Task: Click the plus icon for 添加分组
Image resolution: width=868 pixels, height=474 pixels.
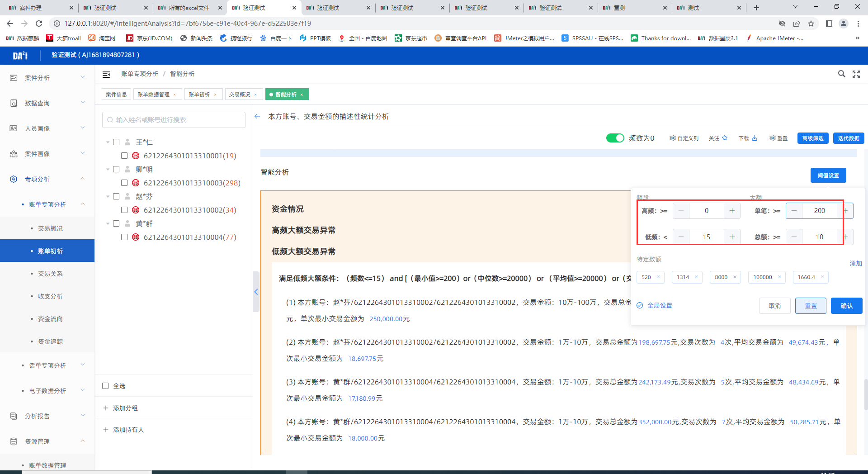Action: pos(106,408)
